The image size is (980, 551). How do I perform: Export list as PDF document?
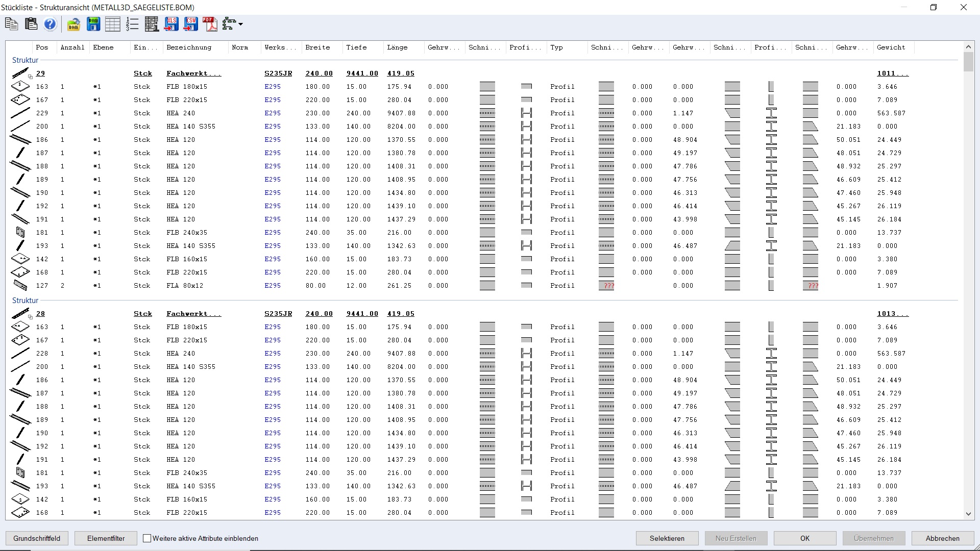[x=210, y=24]
